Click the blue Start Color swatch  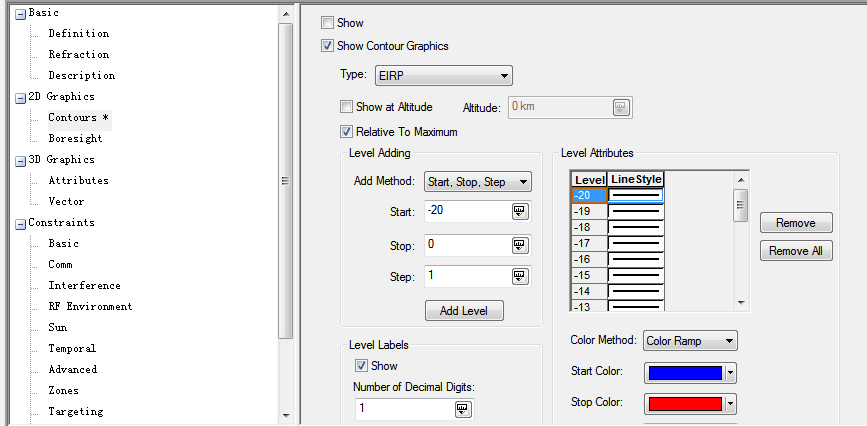tap(685, 373)
